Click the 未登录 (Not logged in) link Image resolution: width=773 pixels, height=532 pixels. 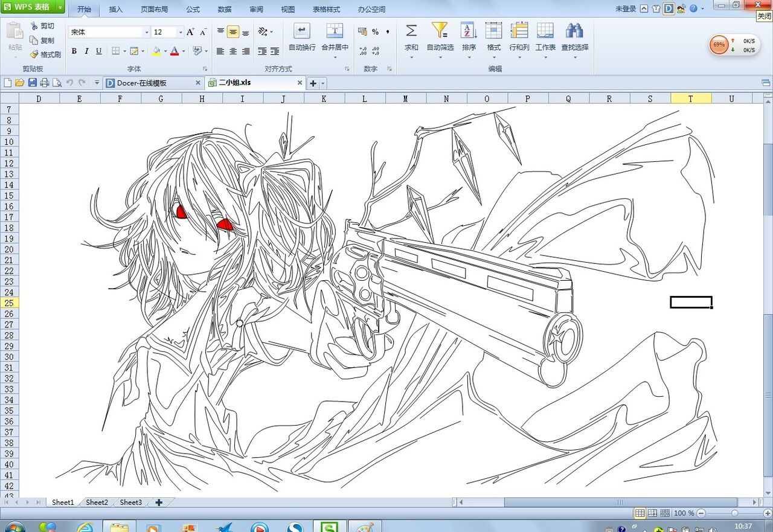click(626, 9)
